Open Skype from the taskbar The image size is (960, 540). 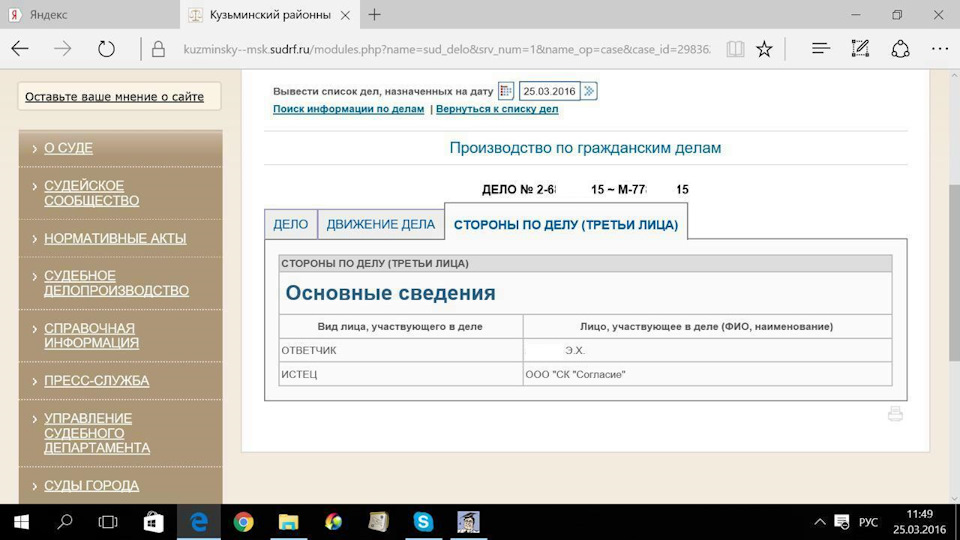point(423,522)
